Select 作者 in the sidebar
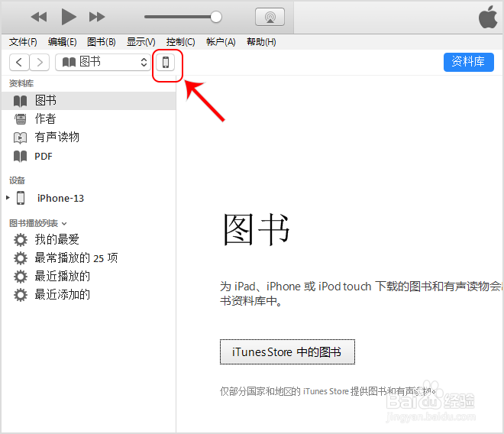 (x=89, y=119)
